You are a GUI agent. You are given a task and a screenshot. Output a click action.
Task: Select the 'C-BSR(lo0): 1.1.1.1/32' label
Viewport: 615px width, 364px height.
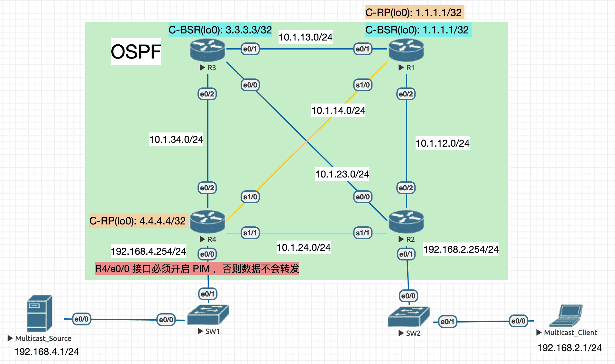(x=418, y=30)
